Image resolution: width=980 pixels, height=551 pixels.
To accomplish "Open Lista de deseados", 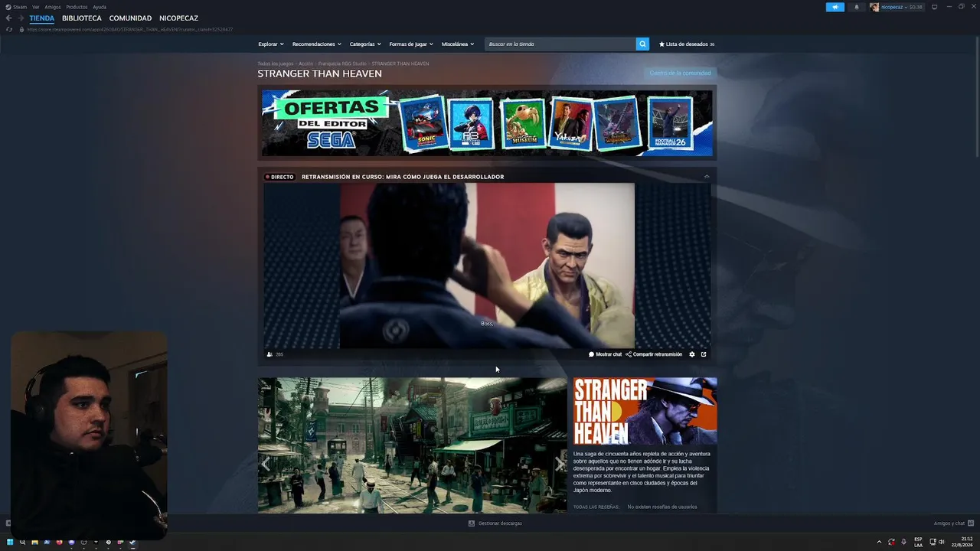I will tap(687, 44).
